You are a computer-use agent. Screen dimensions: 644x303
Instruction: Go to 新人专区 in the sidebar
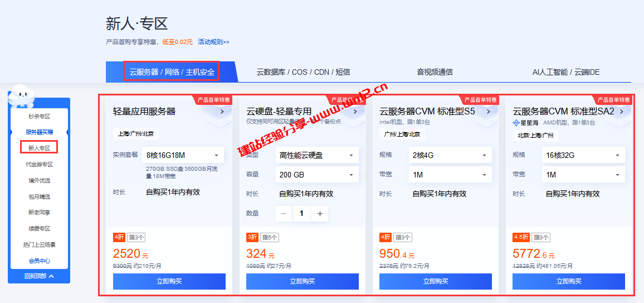(x=40, y=148)
